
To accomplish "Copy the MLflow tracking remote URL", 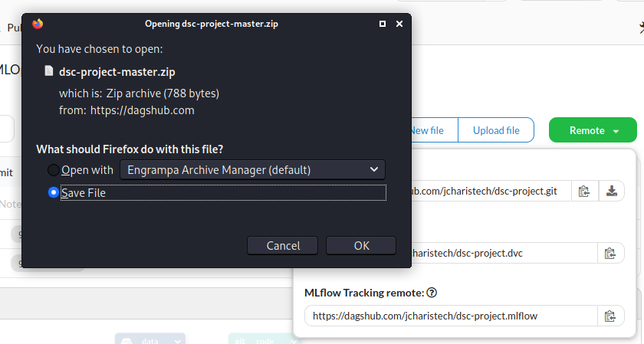I will (x=610, y=316).
